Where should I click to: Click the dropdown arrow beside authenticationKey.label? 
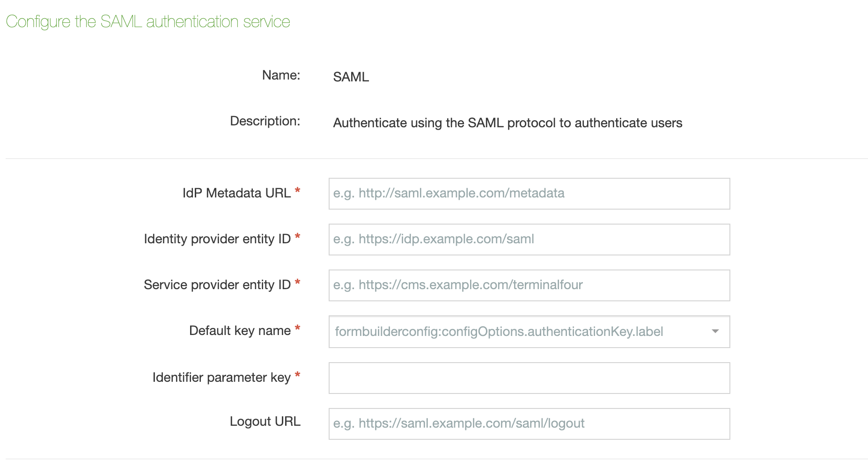coord(715,332)
